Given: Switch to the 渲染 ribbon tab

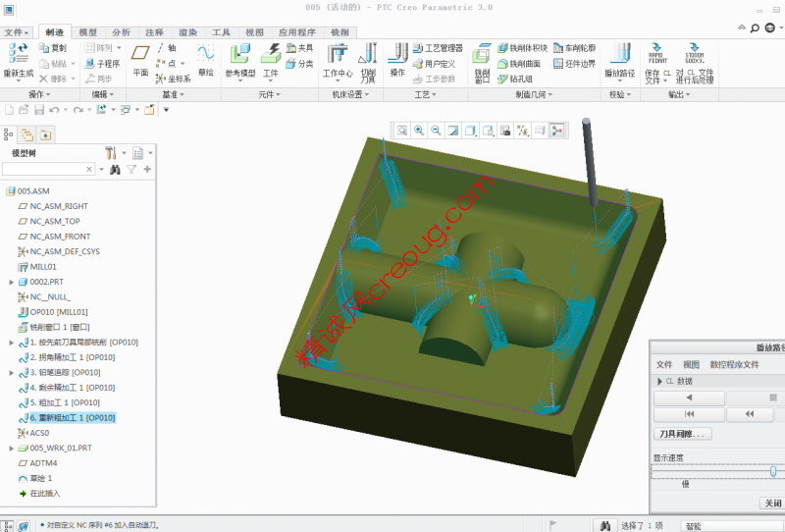Looking at the screenshot, I should pyautogui.click(x=187, y=32).
